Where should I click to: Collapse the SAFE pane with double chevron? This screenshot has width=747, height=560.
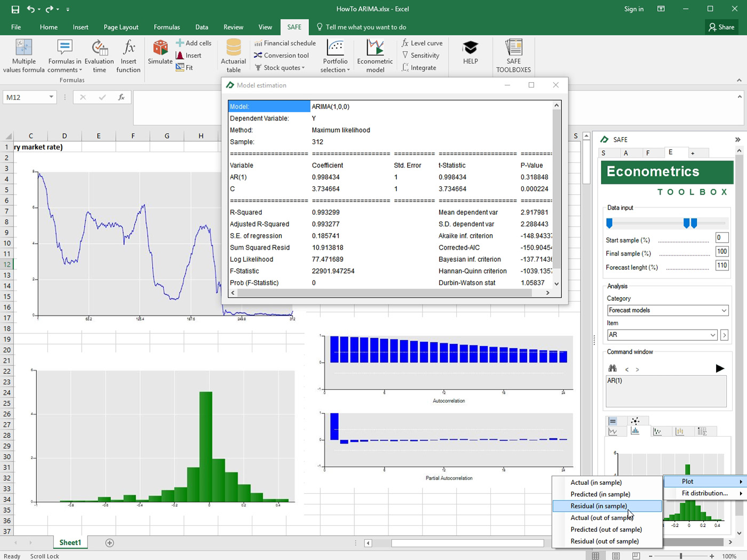[x=737, y=140]
